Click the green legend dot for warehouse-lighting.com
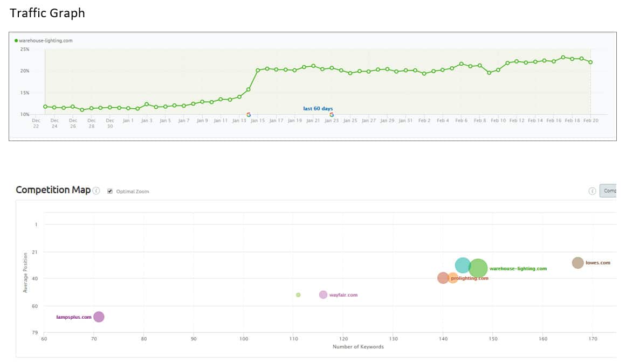Screen dimensions: 626x364 (x=16, y=41)
